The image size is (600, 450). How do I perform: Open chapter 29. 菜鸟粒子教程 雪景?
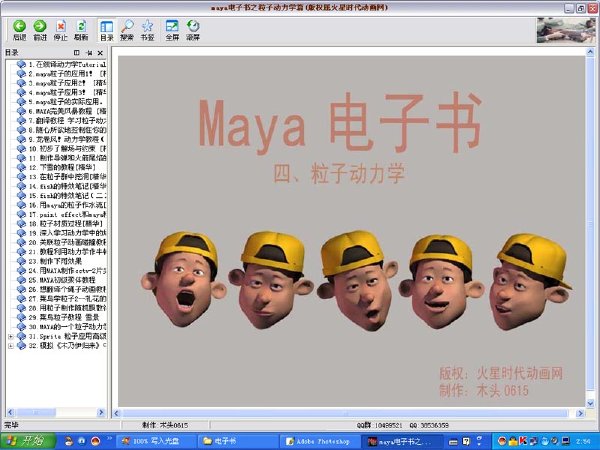click(x=64, y=317)
